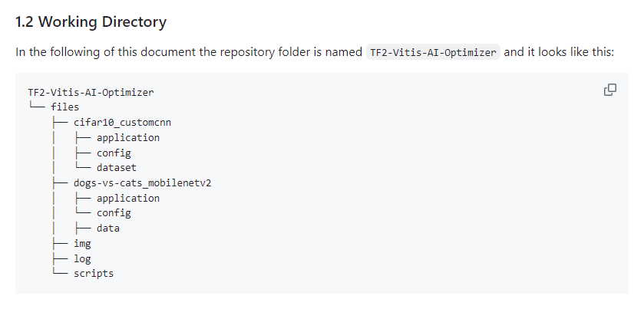This screenshot has width=644, height=309.
Task: Click application under dogs-vs-cats_mobilenetv2
Action: (x=128, y=198)
